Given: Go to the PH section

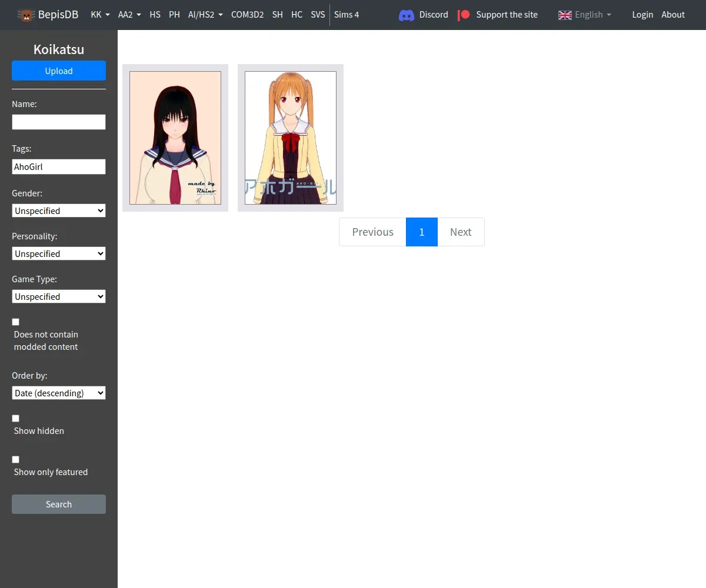Looking at the screenshot, I should coord(174,15).
